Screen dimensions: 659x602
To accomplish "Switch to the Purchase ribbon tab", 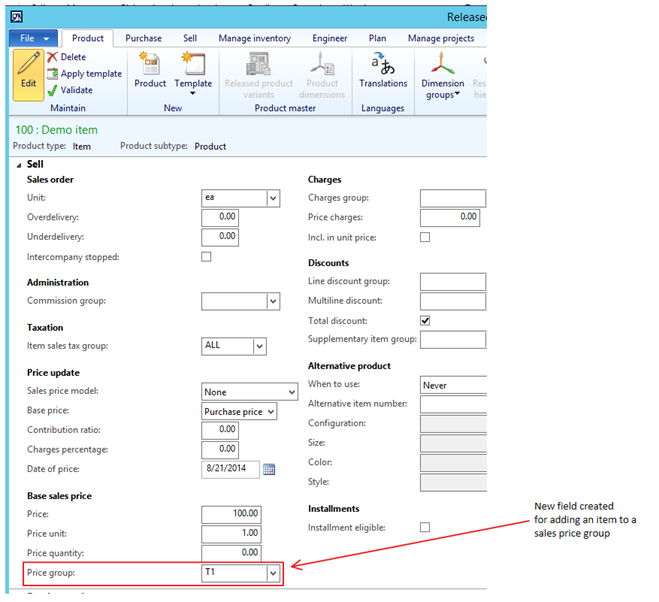I will [x=143, y=38].
